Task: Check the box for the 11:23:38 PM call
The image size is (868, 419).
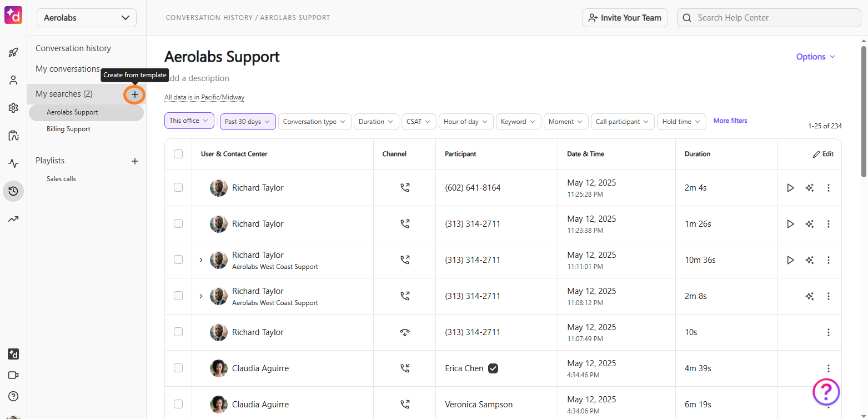Action: click(178, 223)
